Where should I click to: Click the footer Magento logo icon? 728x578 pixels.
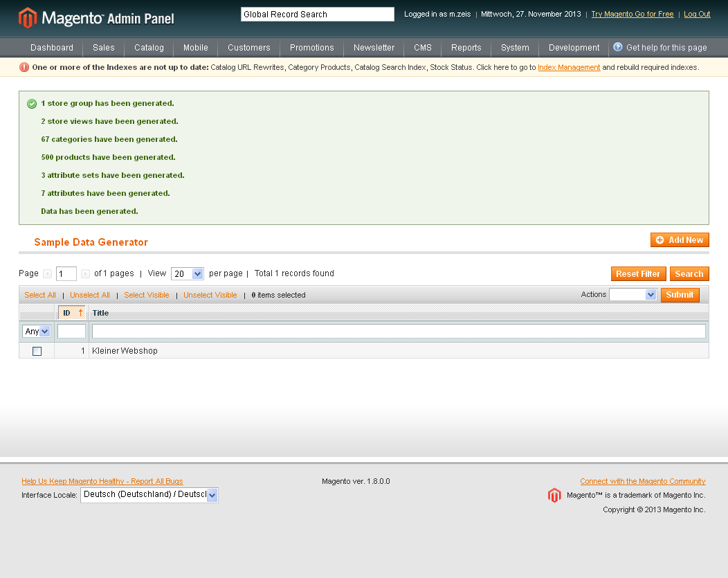point(554,496)
